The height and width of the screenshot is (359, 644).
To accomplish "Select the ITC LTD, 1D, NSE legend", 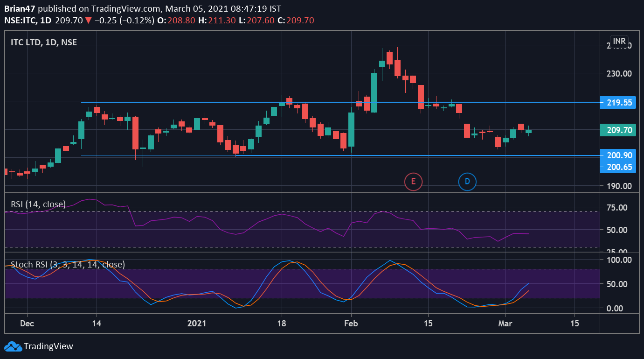I will coord(44,42).
